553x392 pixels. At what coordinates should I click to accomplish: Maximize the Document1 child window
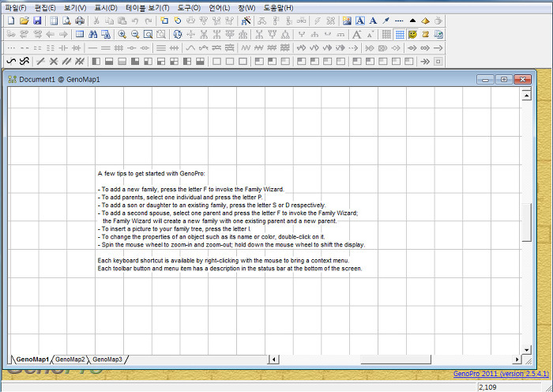pyautogui.click(x=504, y=79)
